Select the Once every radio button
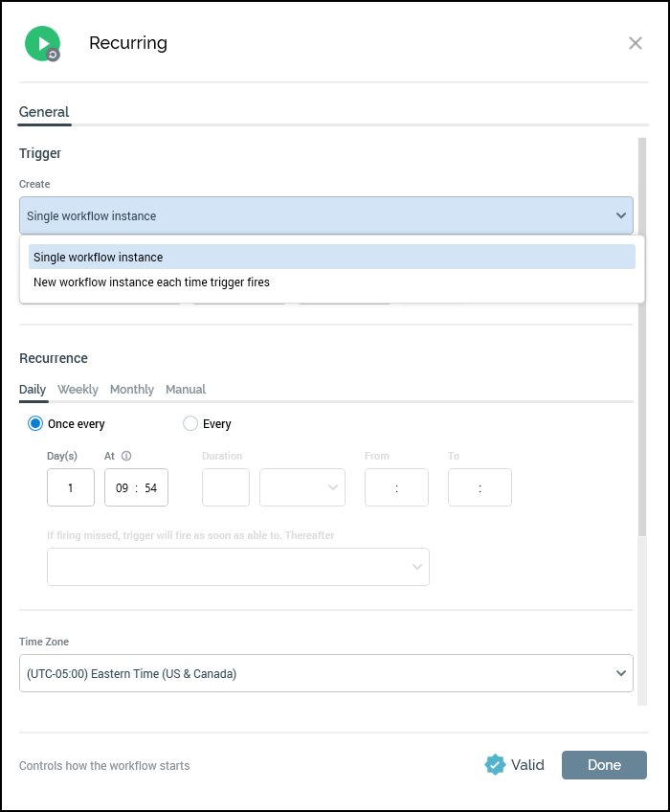This screenshot has height=812, width=670. pyautogui.click(x=35, y=423)
